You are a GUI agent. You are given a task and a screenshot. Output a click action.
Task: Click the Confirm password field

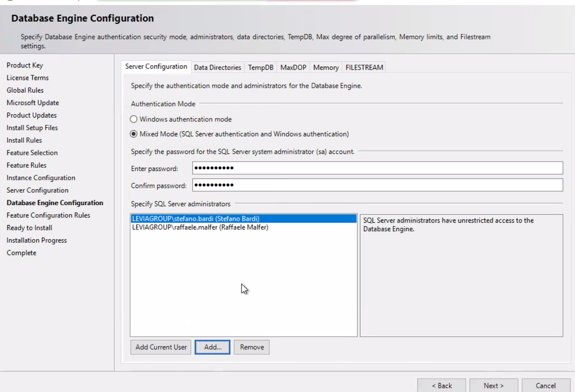[377, 185]
